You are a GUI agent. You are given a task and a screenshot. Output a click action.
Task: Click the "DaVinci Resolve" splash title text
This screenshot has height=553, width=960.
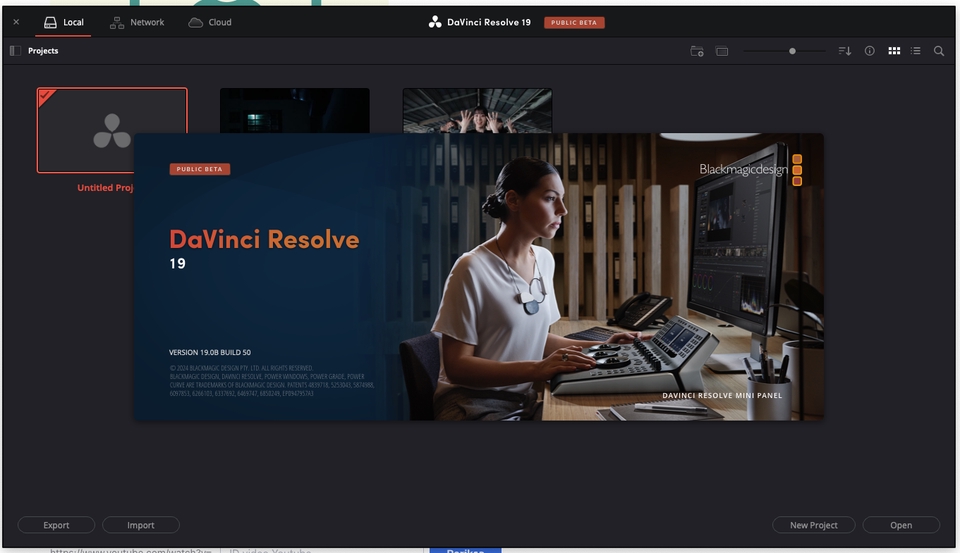point(264,239)
